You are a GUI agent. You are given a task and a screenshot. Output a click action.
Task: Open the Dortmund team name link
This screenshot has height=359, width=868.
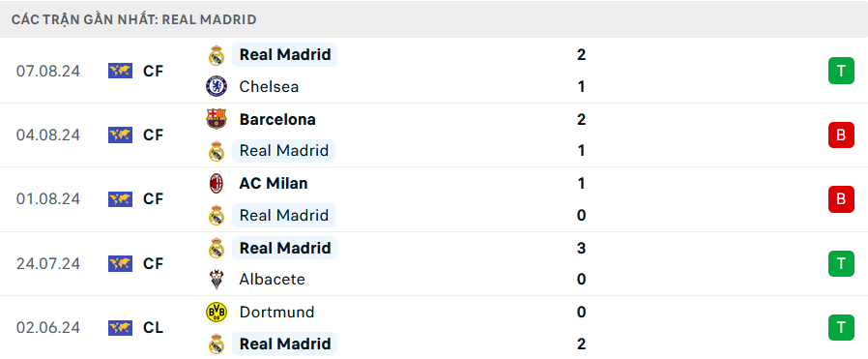click(x=276, y=313)
